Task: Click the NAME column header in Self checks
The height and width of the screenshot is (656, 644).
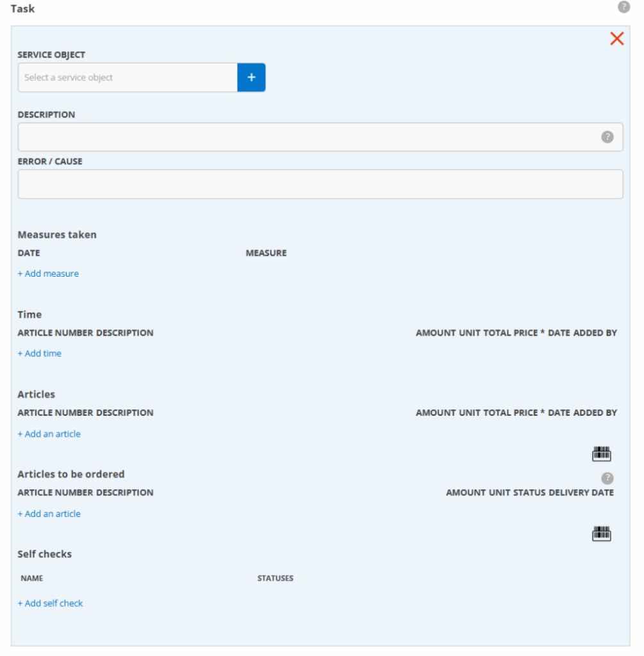Action: pos(32,578)
